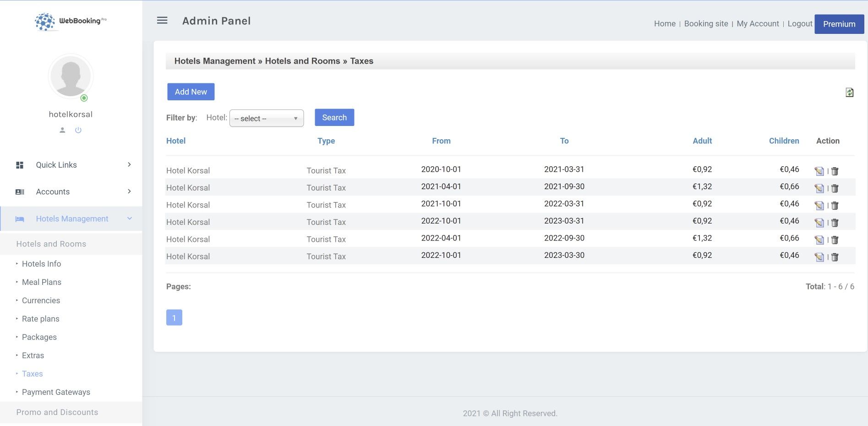This screenshot has height=426, width=868.
Task: Click the power icon under hotelkorsal
Action: point(78,130)
